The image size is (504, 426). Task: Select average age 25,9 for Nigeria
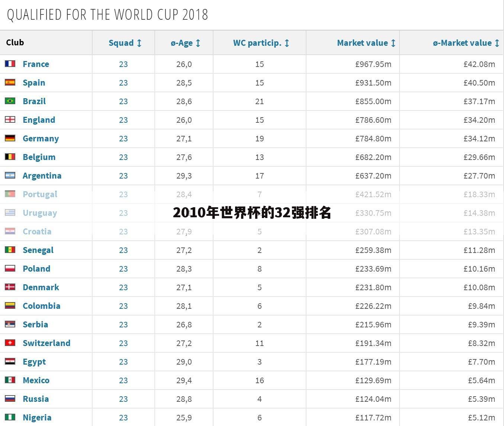click(184, 417)
